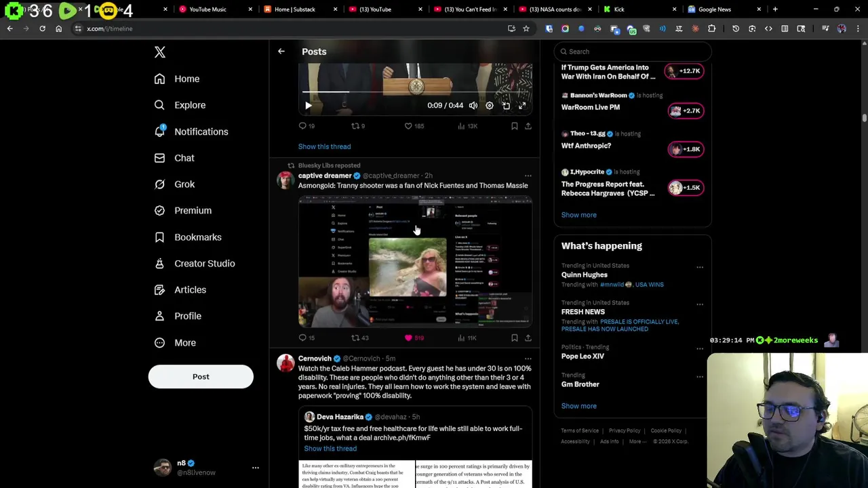Click the X search field
The width and height of the screenshot is (868, 488).
pos(633,52)
